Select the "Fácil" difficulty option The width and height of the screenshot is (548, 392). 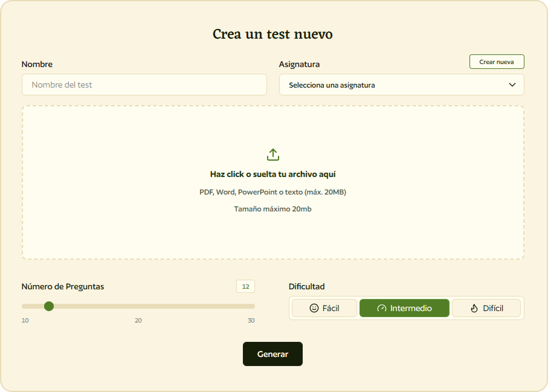(324, 308)
